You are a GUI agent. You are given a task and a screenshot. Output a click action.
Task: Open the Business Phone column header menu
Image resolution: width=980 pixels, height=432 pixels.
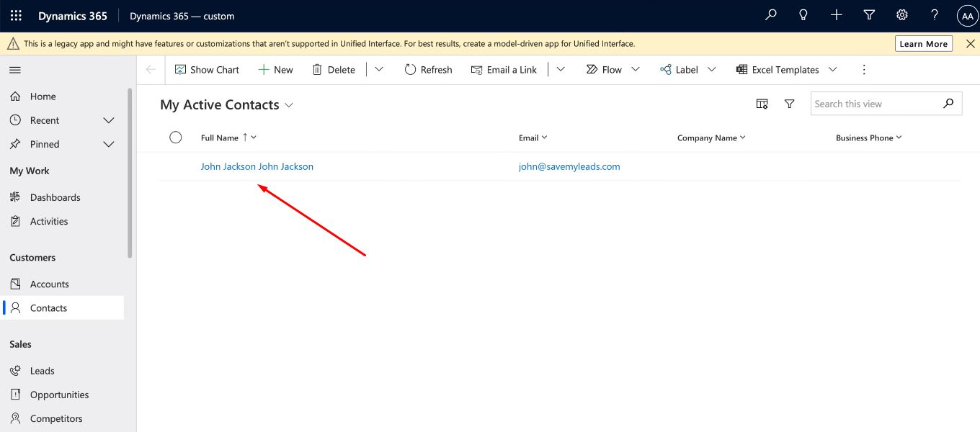[869, 138]
